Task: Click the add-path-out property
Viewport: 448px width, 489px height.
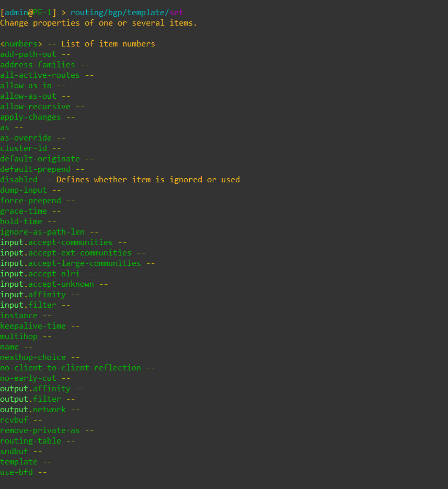Action: click(28, 54)
